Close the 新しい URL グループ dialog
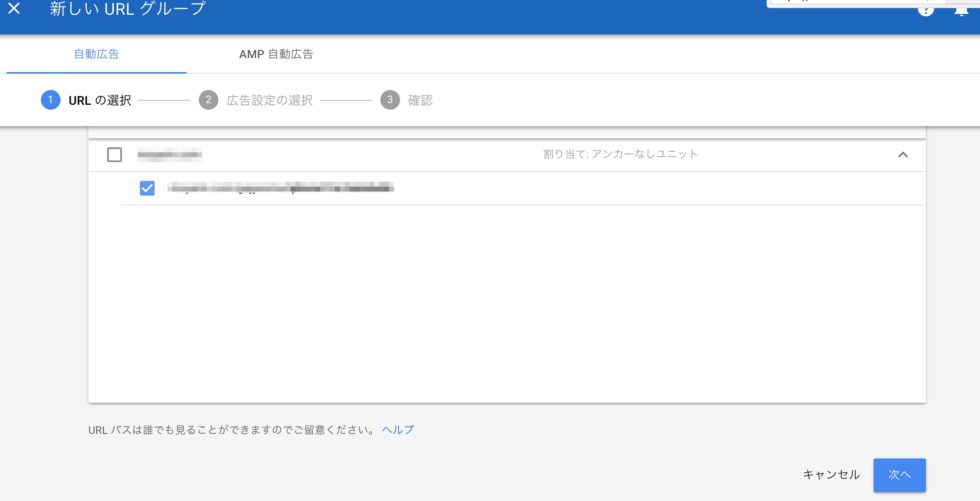 [14, 9]
